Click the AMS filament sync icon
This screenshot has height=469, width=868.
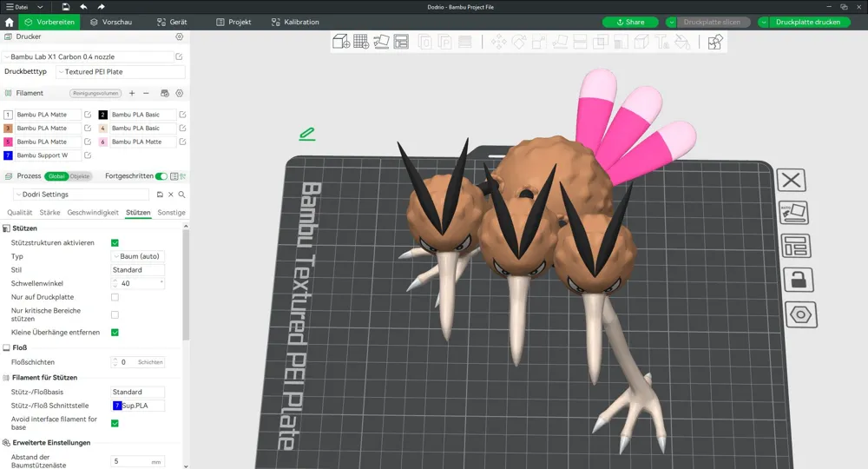tap(164, 93)
